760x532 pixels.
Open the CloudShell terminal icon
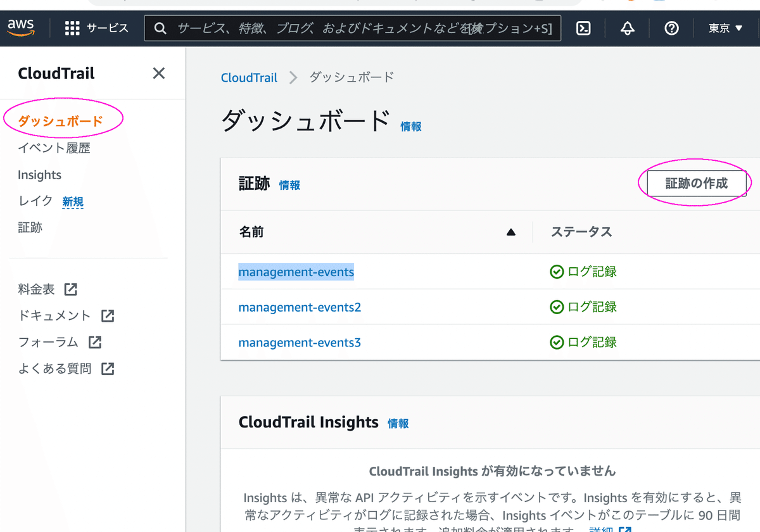(x=583, y=28)
